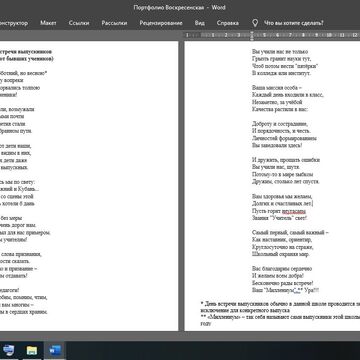360x360 pixels.
Task: Click the line "Вас благодарим сердечно"
Action: tap(282, 268)
